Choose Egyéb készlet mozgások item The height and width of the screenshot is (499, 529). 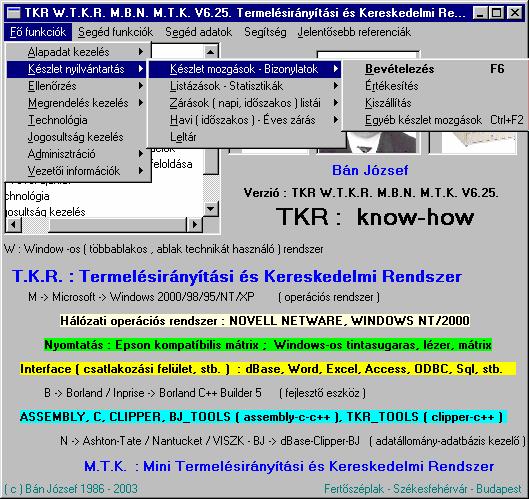coord(435,120)
